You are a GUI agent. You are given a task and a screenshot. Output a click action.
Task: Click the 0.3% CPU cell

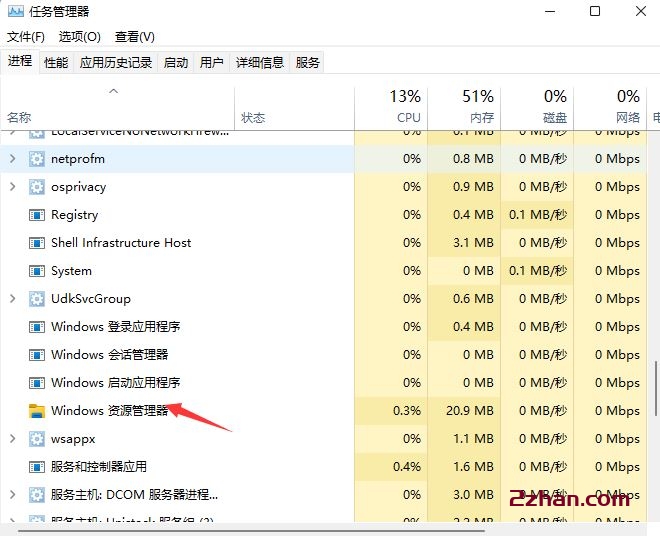391,411
